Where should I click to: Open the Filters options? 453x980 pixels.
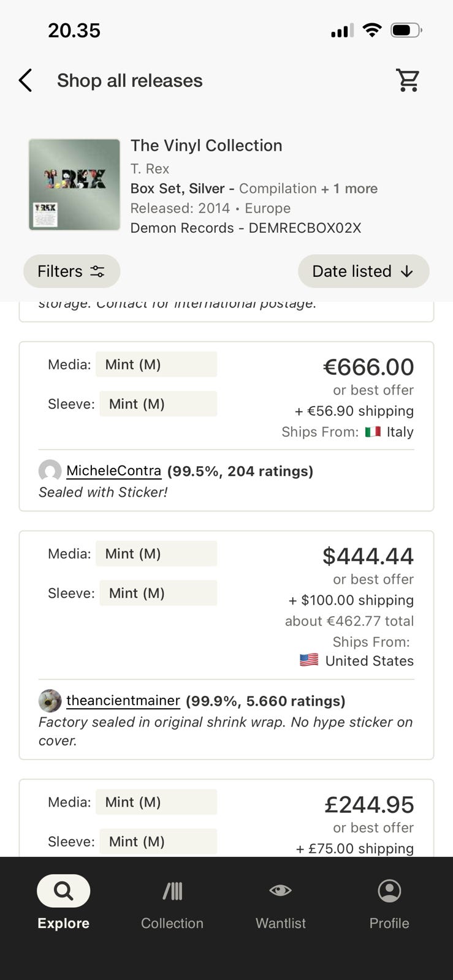[x=71, y=271]
